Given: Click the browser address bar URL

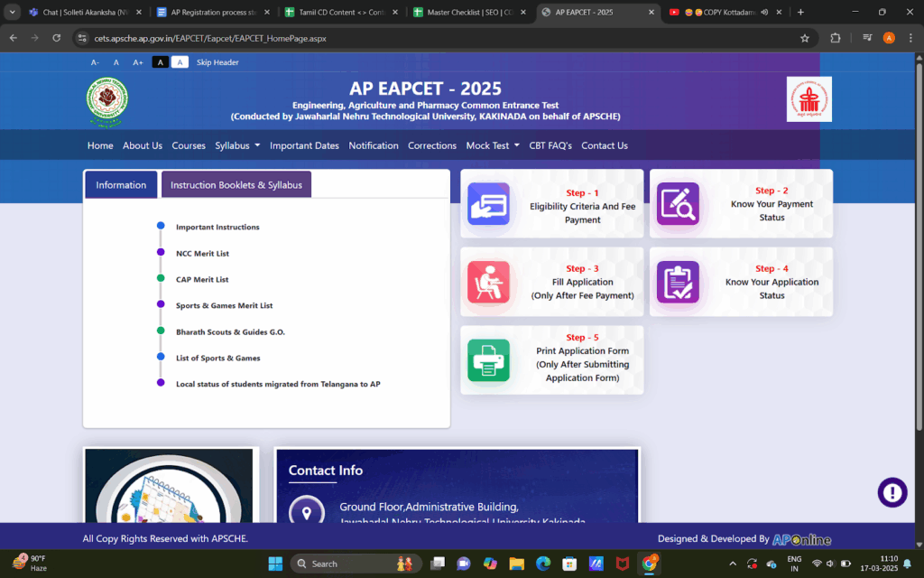Looking at the screenshot, I should point(210,38).
